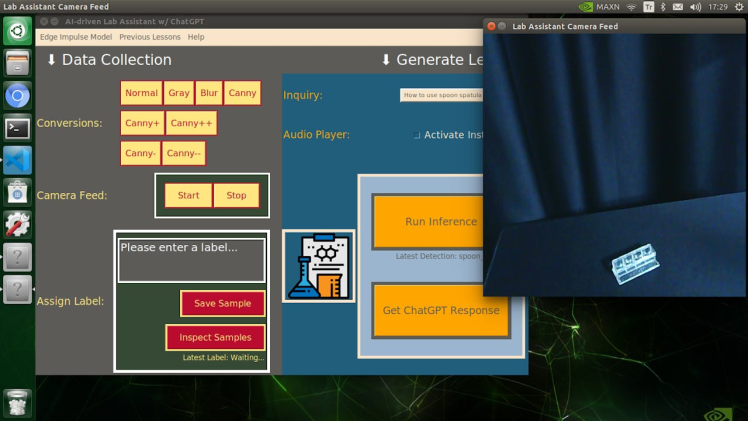Click the second question-mark dock icon

[17, 289]
